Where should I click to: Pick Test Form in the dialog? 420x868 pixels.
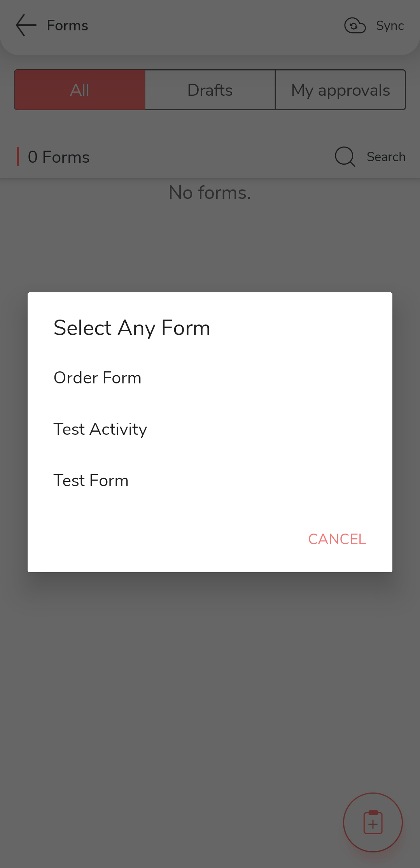click(x=91, y=480)
